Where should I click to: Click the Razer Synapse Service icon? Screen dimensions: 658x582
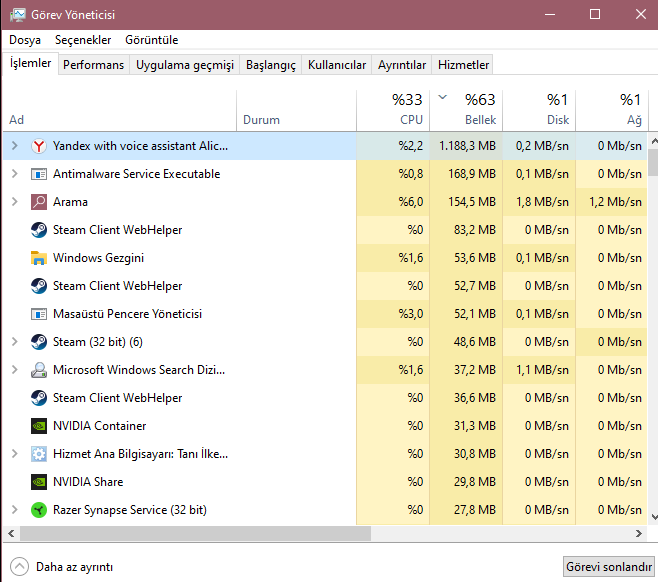point(39,510)
